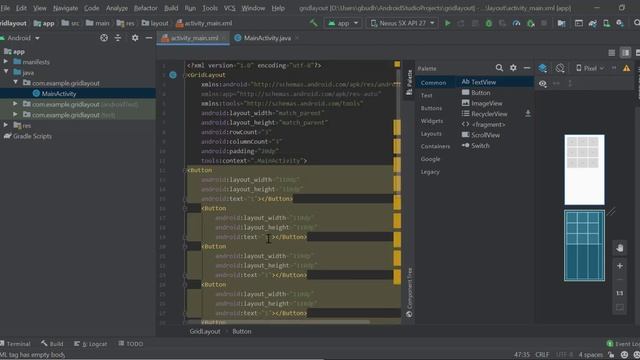This screenshot has width=640, height=360.
Task: Select the activity_main.xml editor tab
Action: click(x=193, y=38)
